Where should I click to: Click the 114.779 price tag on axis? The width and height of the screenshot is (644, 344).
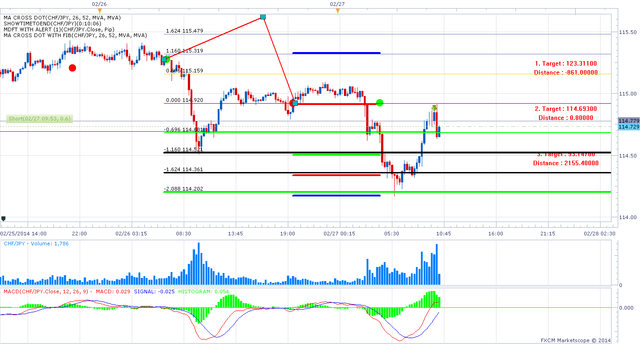(x=629, y=121)
